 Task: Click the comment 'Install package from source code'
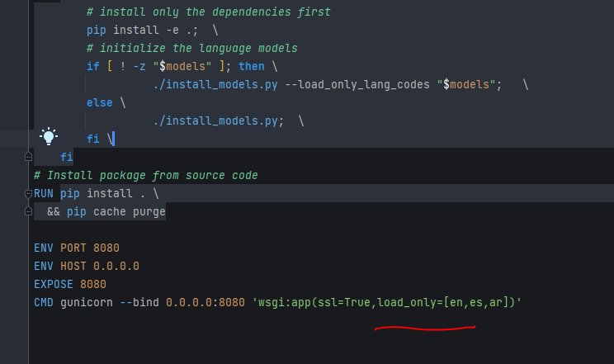coord(152,175)
